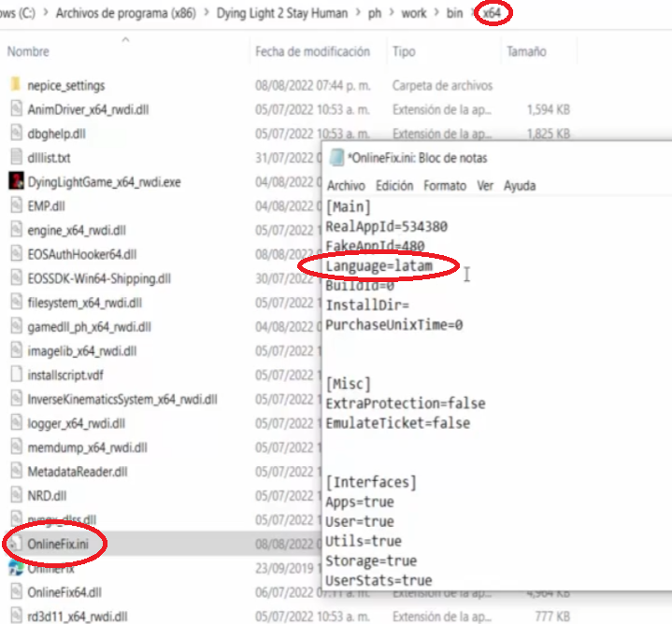The height and width of the screenshot is (624, 672).
Task: Select InverseKinematicsSystem_x64_rwdi.dll file icon
Action: click(16, 398)
